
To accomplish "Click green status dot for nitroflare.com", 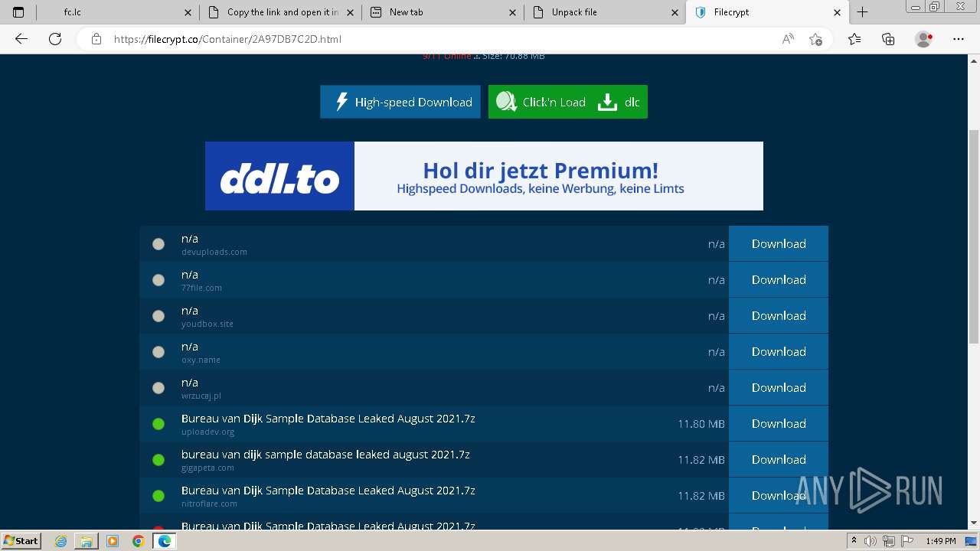I will tap(158, 496).
